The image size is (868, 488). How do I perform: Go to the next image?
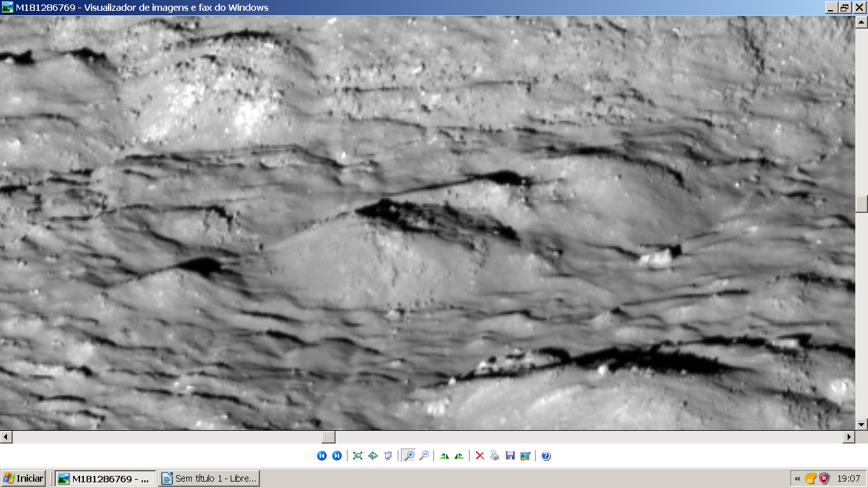337,456
